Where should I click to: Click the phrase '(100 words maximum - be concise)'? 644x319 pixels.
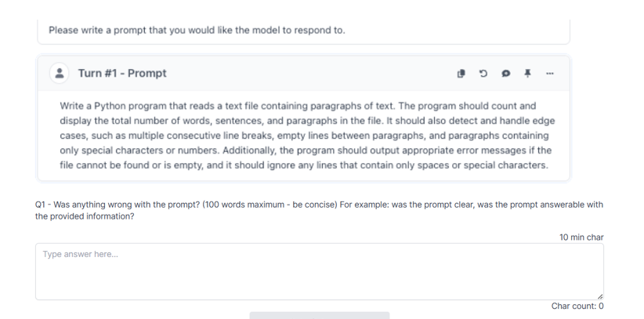click(x=269, y=205)
